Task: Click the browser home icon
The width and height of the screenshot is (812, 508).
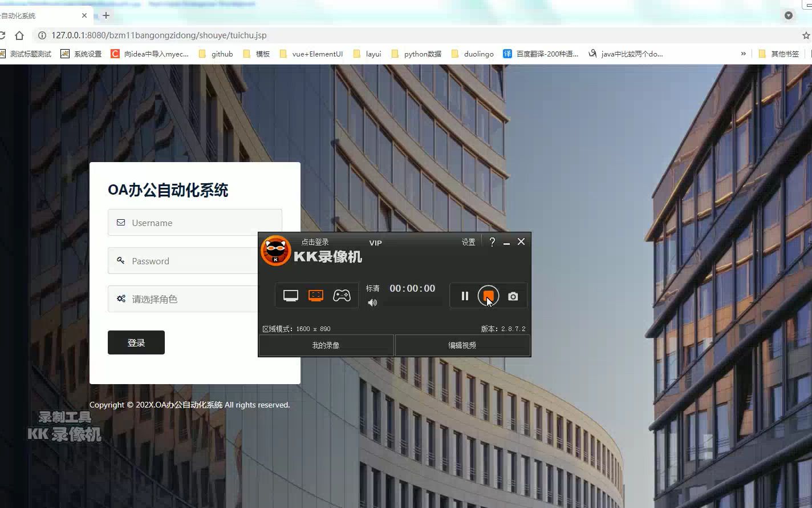Action: tap(19, 35)
